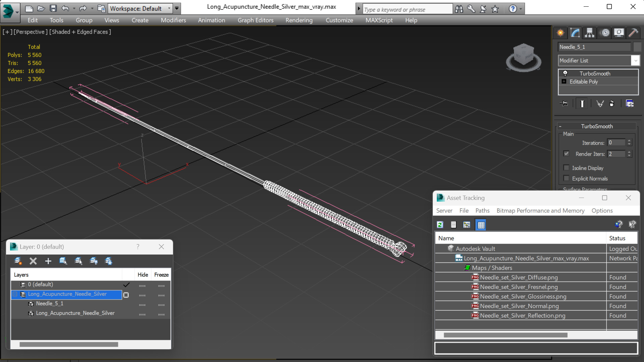
Task: Switch to the Modify command panel
Action: pyautogui.click(x=575, y=33)
